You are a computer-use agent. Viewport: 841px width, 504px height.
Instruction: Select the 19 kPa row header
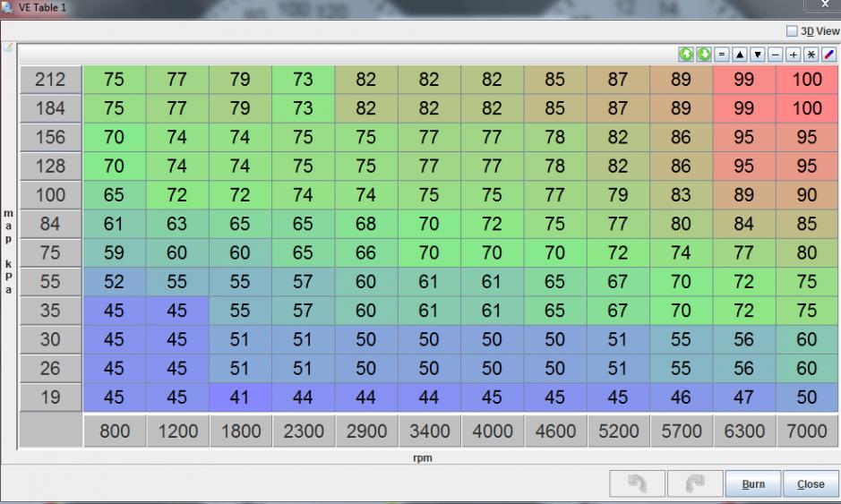(50, 397)
